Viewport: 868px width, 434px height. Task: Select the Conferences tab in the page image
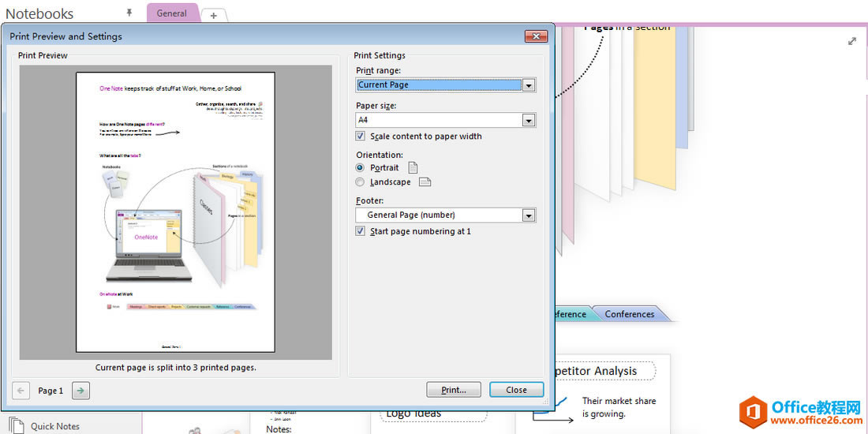(x=630, y=314)
